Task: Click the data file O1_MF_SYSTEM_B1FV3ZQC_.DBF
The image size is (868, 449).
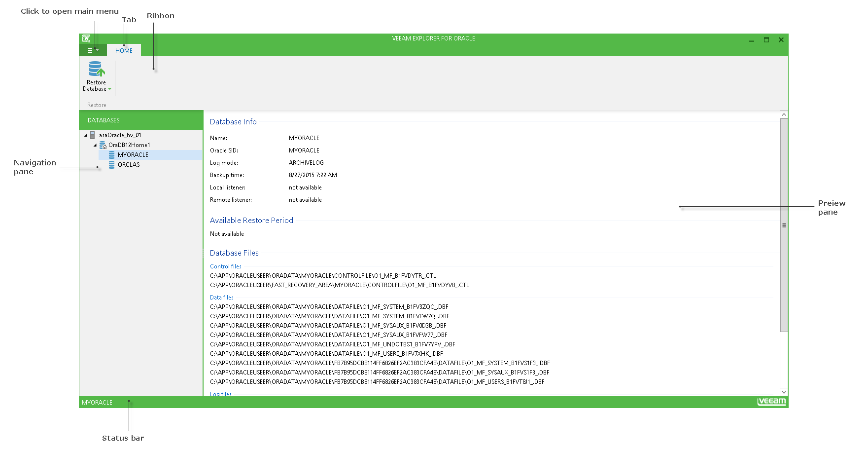Action: (329, 307)
